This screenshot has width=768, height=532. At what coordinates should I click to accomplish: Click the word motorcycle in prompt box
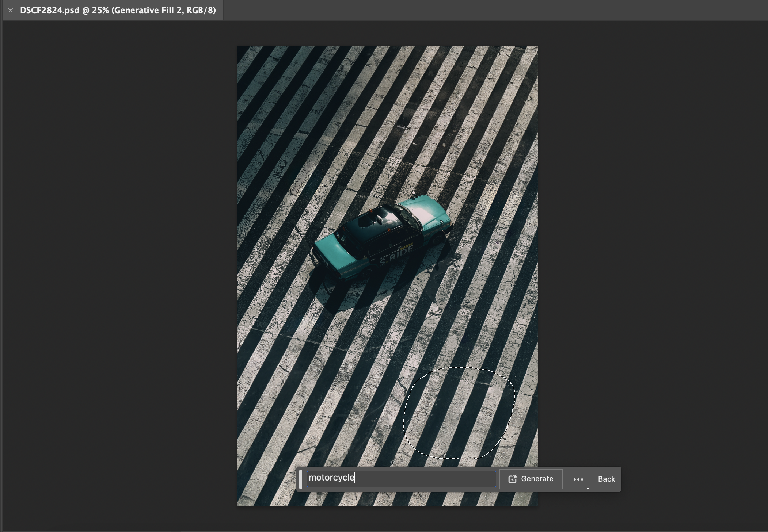pos(331,478)
